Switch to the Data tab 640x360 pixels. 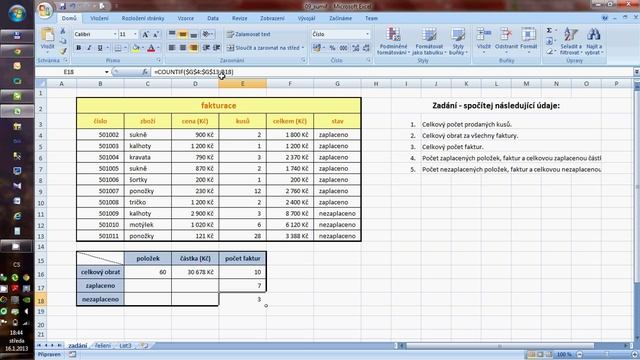213,18
